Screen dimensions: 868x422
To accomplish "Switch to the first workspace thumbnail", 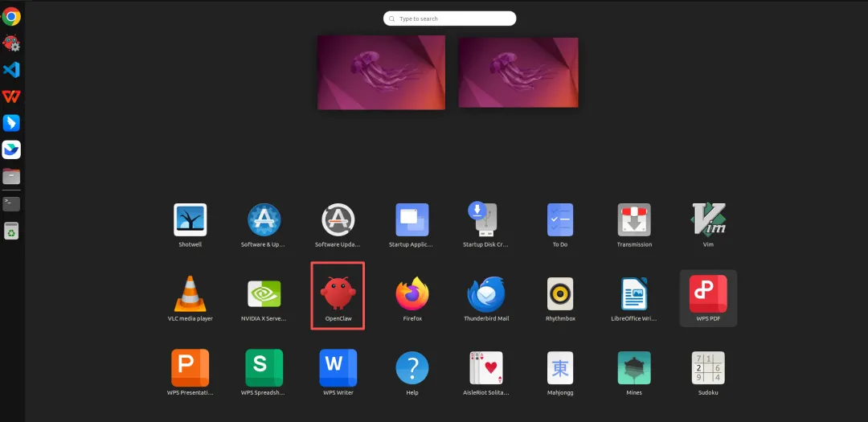I will [382, 72].
